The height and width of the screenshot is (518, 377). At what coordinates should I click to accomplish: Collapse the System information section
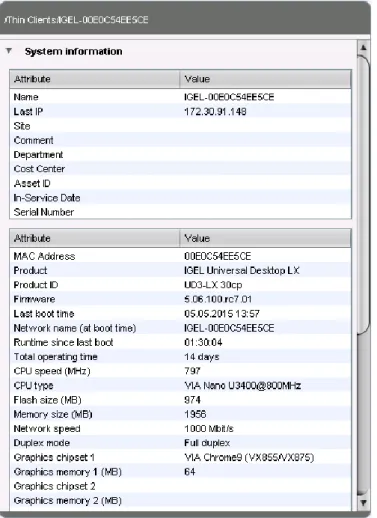pos(9,51)
